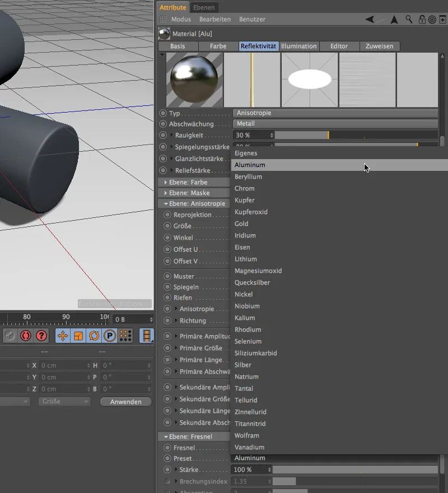This screenshot has width=448, height=493.
Task: Toggle the animation dot beside Reprojektion
Action: point(167,215)
